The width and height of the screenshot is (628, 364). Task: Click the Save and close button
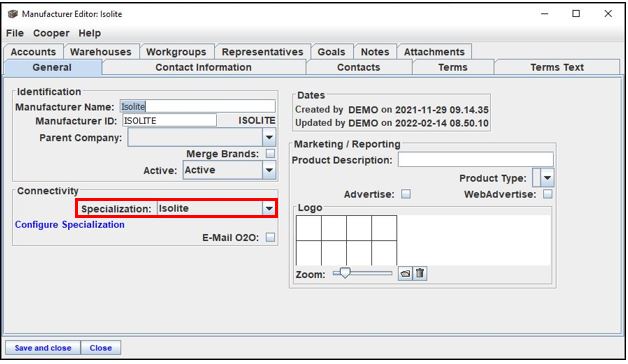(43, 348)
